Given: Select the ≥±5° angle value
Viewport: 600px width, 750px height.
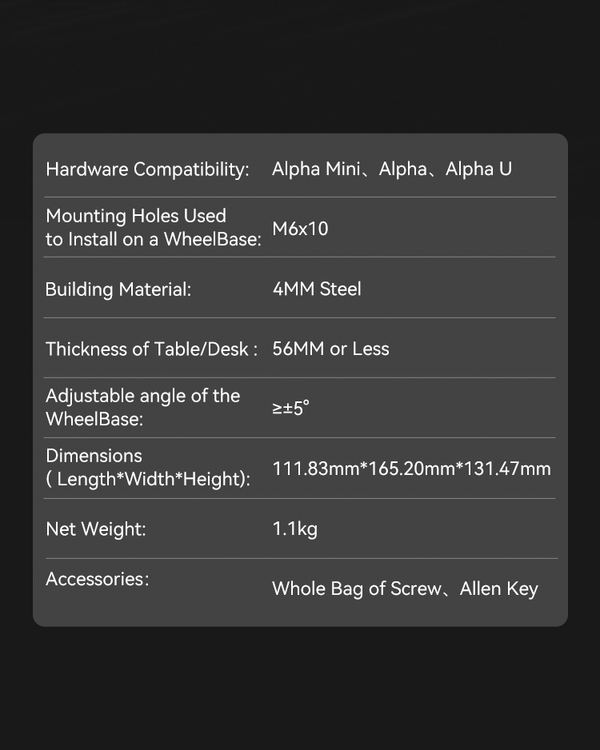Looking at the screenshot, I should pos(290,408).
